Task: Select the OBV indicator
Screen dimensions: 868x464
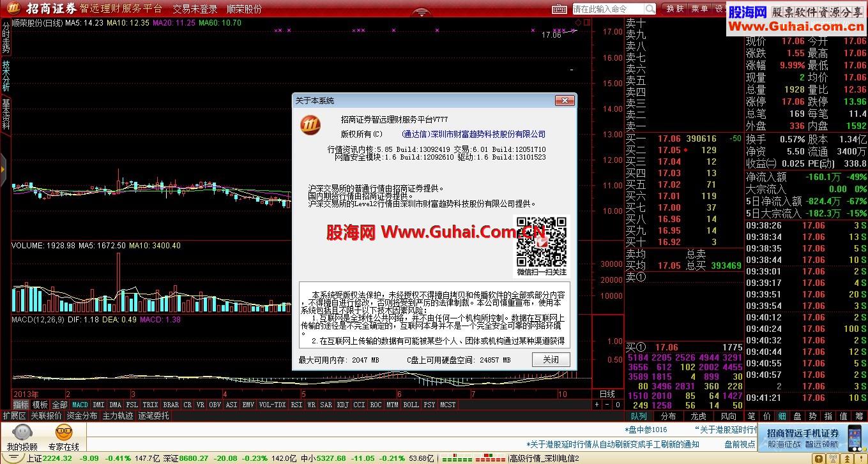Action: (x=215, y=405)
